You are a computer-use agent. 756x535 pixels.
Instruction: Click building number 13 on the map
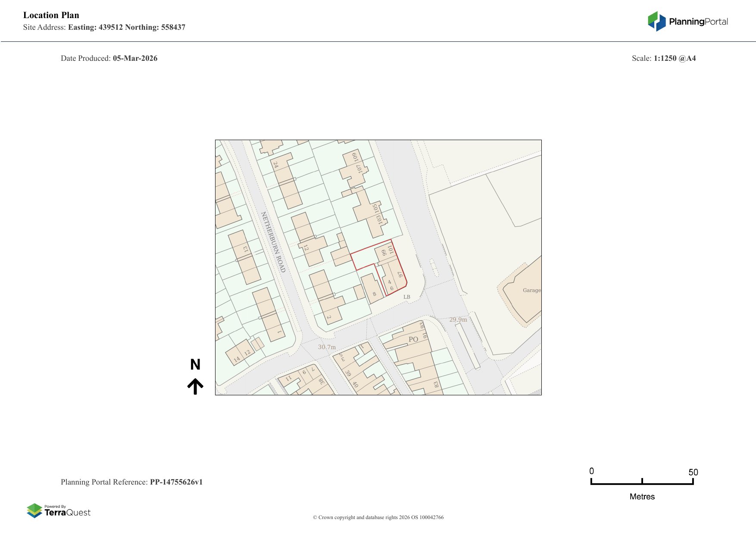[246, 249]
